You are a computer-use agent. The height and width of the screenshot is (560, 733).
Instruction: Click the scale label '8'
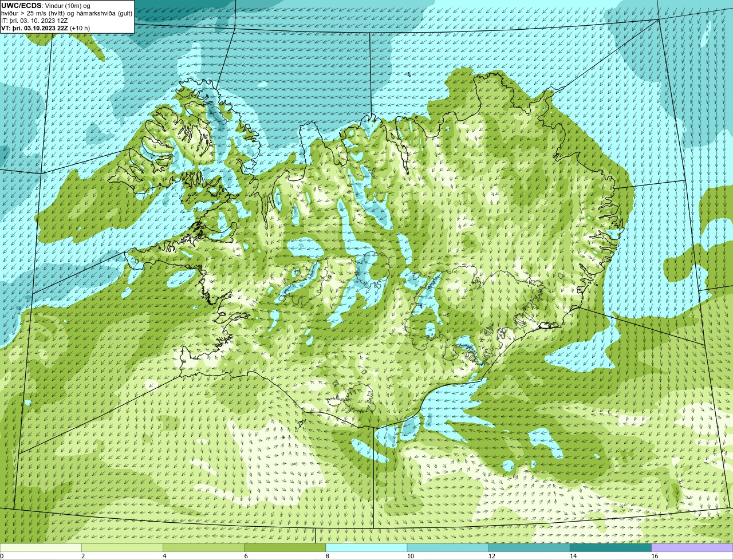pos(327,556)
